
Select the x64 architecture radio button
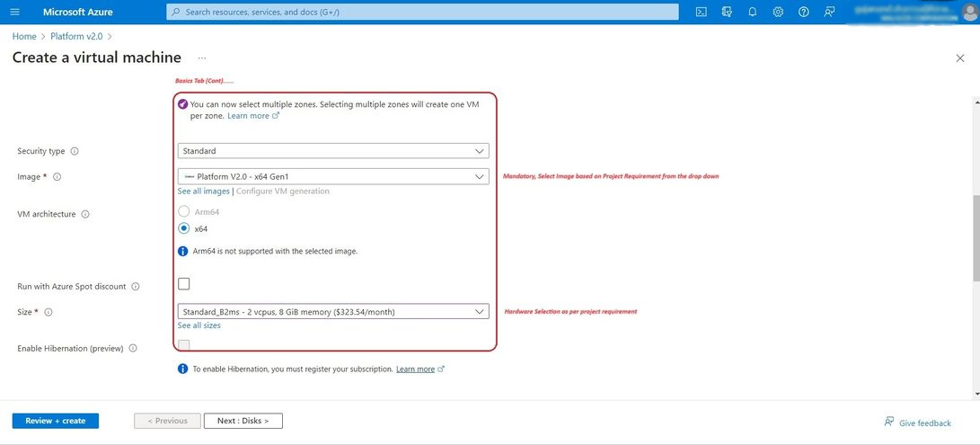pyautogui.click(x=184, y=228)
